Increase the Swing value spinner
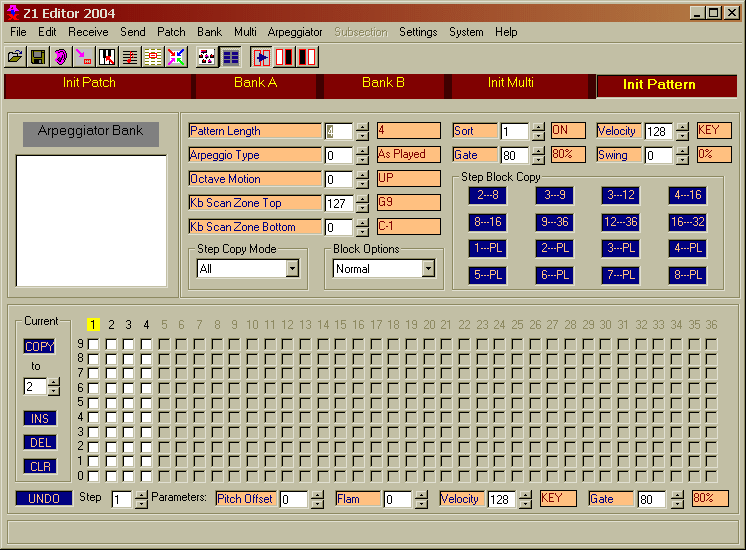This screenshot has width=746, height=550. 682,151
